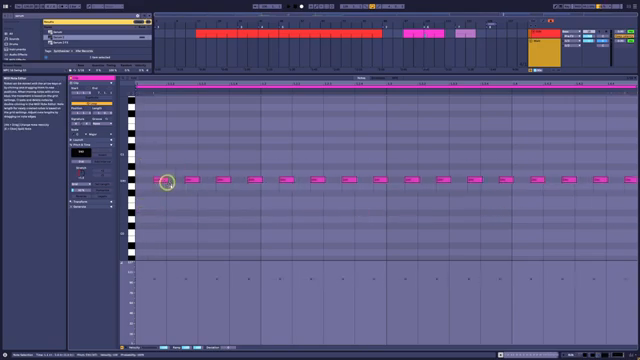Screen dimensions: 640x360
Task: Stop playback with the Stop button
Action: point(295,7)
